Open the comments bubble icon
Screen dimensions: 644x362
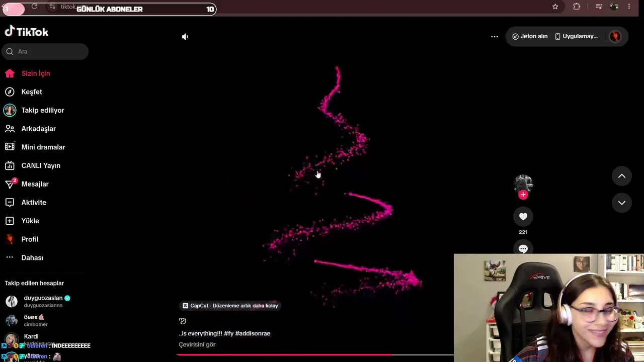pos(523,248)
